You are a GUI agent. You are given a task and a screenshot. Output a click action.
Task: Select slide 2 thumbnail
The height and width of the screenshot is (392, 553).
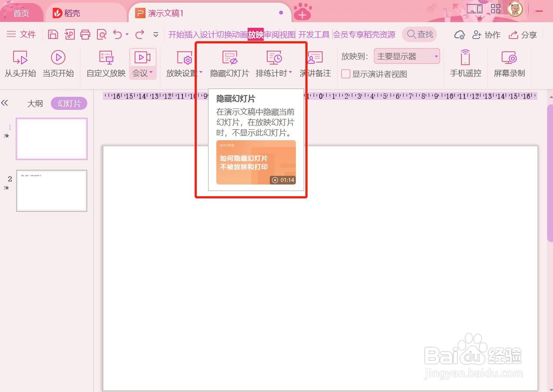click(52, 191)
